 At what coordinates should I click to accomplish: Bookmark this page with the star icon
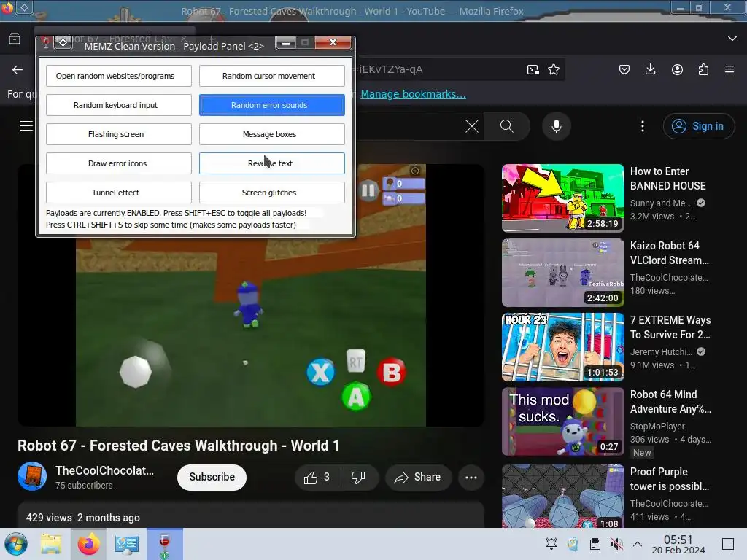pos(554,69)
